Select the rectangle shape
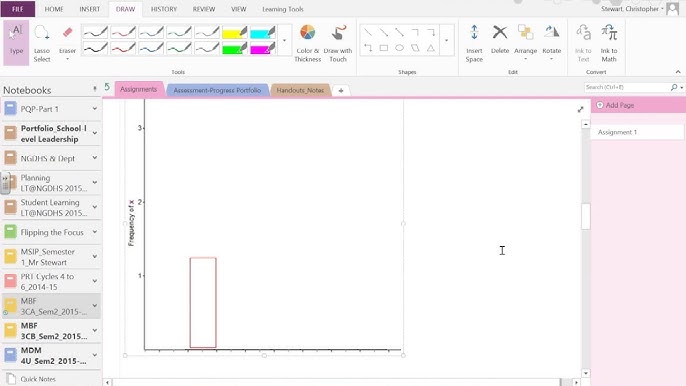The width and height of the screenshot is (686, 386). point(384,48)
